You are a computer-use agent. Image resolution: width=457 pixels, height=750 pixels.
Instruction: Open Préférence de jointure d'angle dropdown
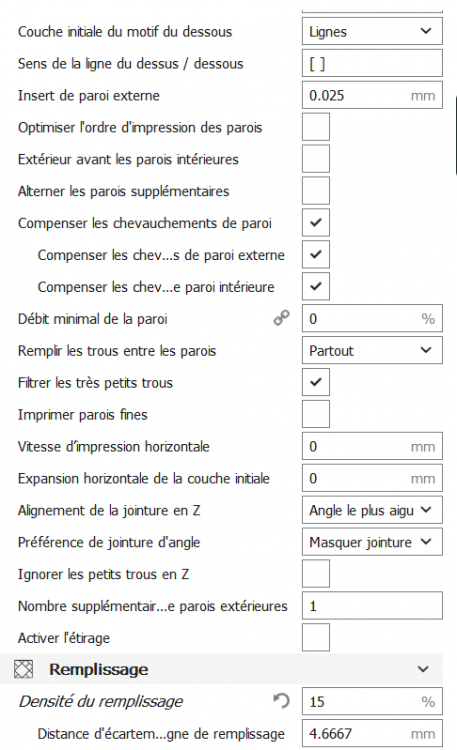tap(372, 542)
